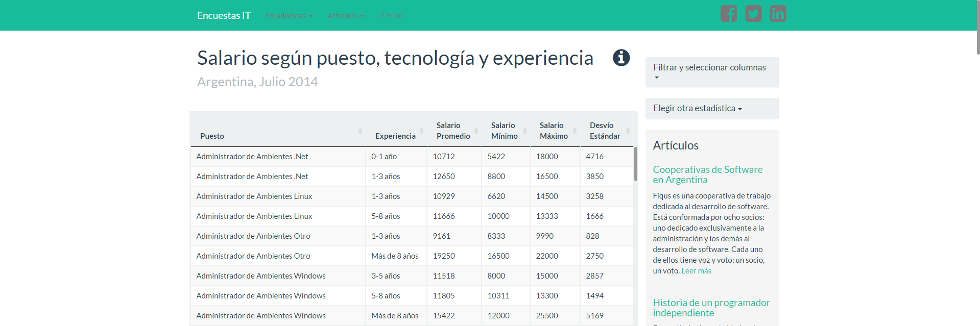Select the cell with value 9990
Screen dimensions: 980x326
[555, 236]
